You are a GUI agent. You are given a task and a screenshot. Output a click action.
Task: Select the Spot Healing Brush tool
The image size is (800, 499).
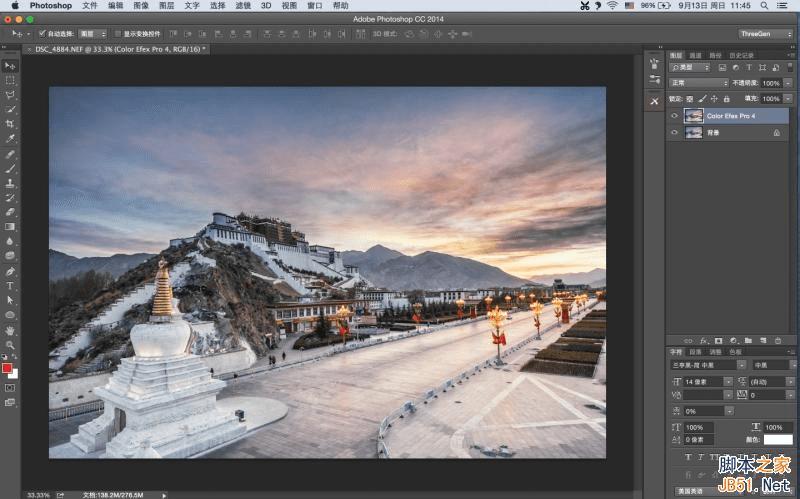10,154
